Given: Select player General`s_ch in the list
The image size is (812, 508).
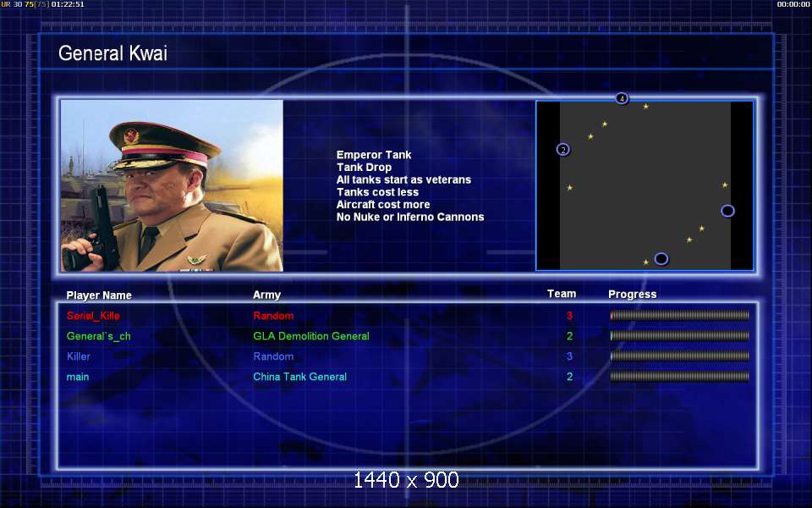Looking at the screenshot, I should click(x=98, y=336).
